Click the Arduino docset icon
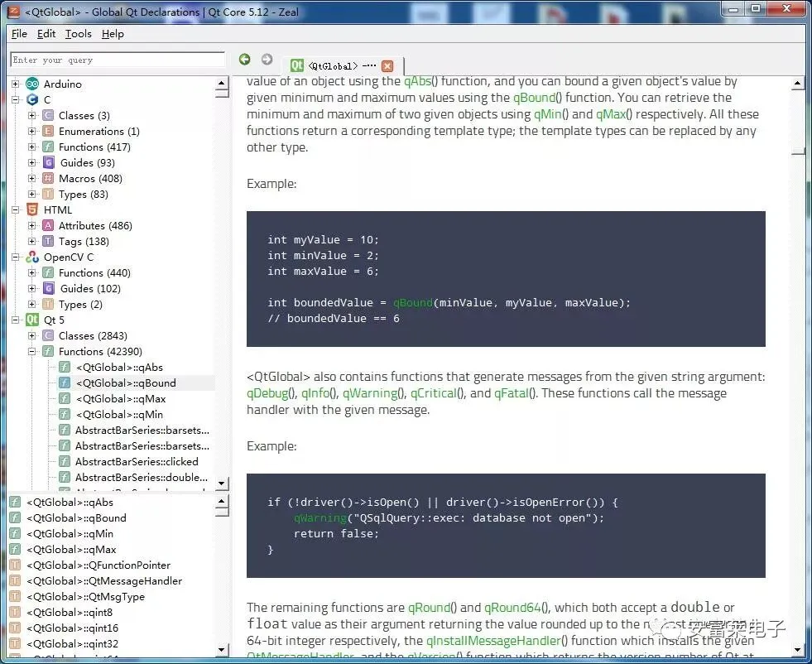The image size is (812, 664). (x=32, y=84)
